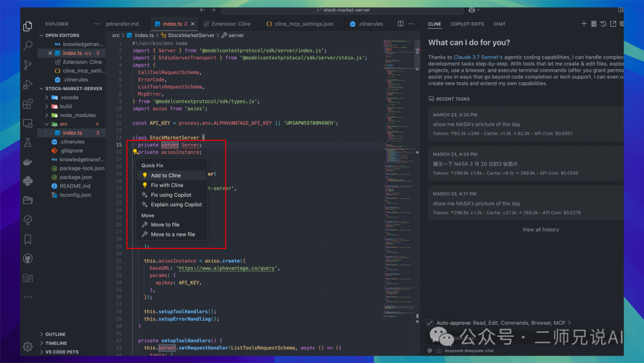Open Source Control view
The width and height of the screenshot is (644, 363).
pos(27,64)
